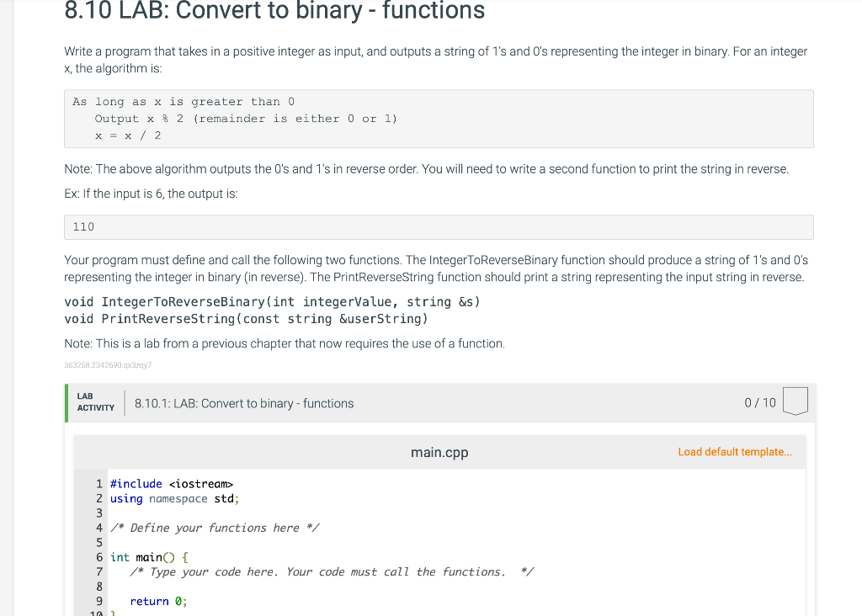Image resolution: width=862 pixels, height=616 pixels.
Task: Click the LAB ACTIVITY label
Action: pos(96,402)
